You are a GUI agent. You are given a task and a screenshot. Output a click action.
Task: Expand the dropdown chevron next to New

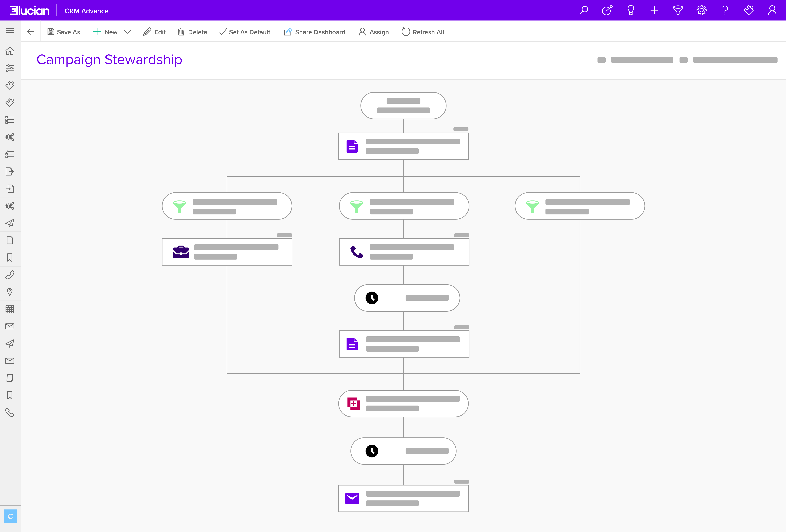[127, 32]
